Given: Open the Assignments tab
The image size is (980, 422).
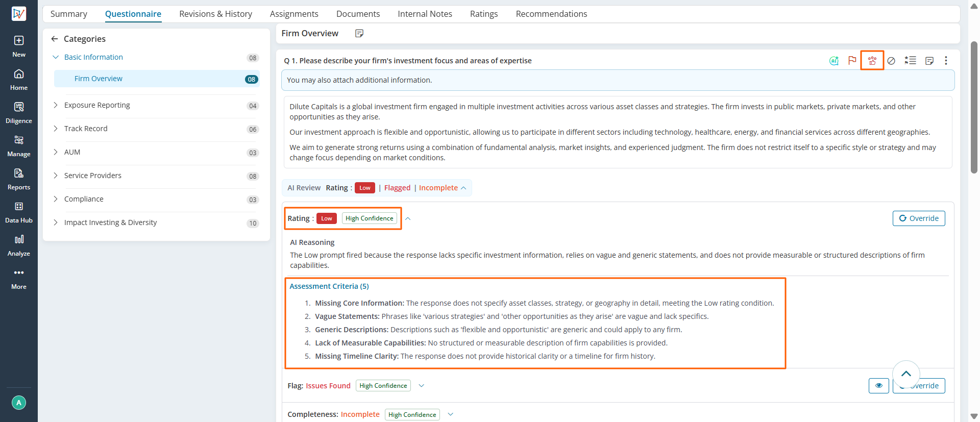Looking at the screenshot, I should 294,14.
